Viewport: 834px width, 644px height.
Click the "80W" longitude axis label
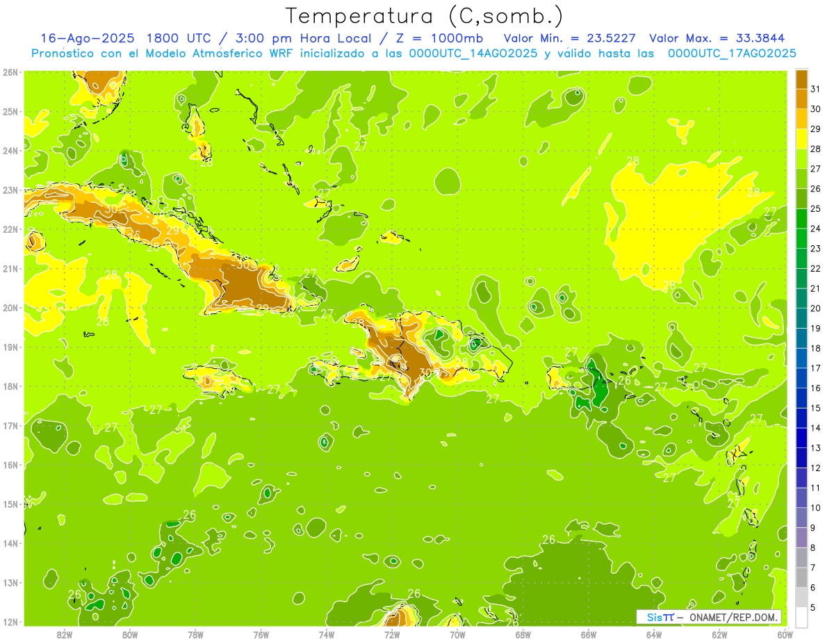point(129,634)
